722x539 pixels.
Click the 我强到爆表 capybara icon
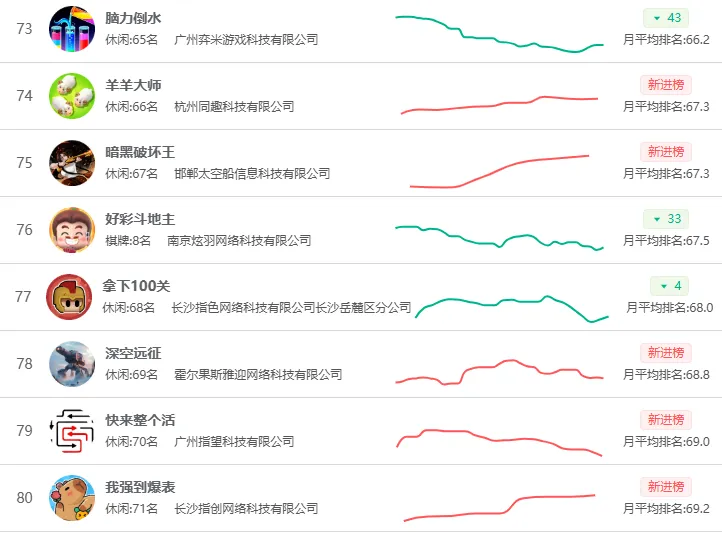pyautogui.click(x=72, y=498)
